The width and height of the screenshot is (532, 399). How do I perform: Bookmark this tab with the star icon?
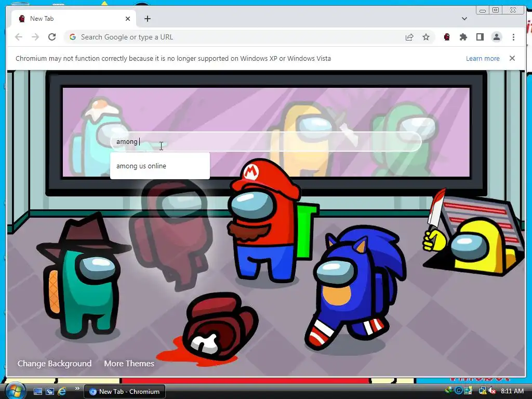[x=426, y=37]
